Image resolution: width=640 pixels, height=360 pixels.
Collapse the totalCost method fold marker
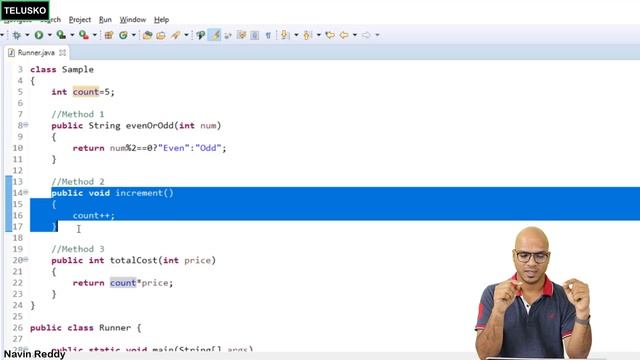[x=26, y=259]
